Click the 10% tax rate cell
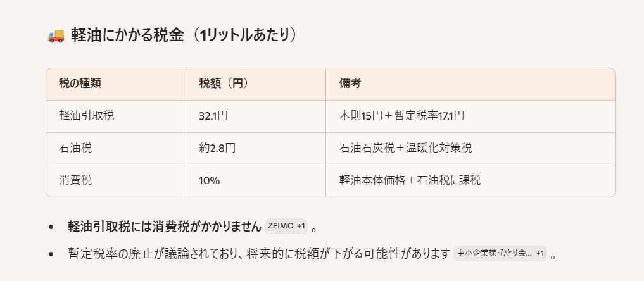 209,181
